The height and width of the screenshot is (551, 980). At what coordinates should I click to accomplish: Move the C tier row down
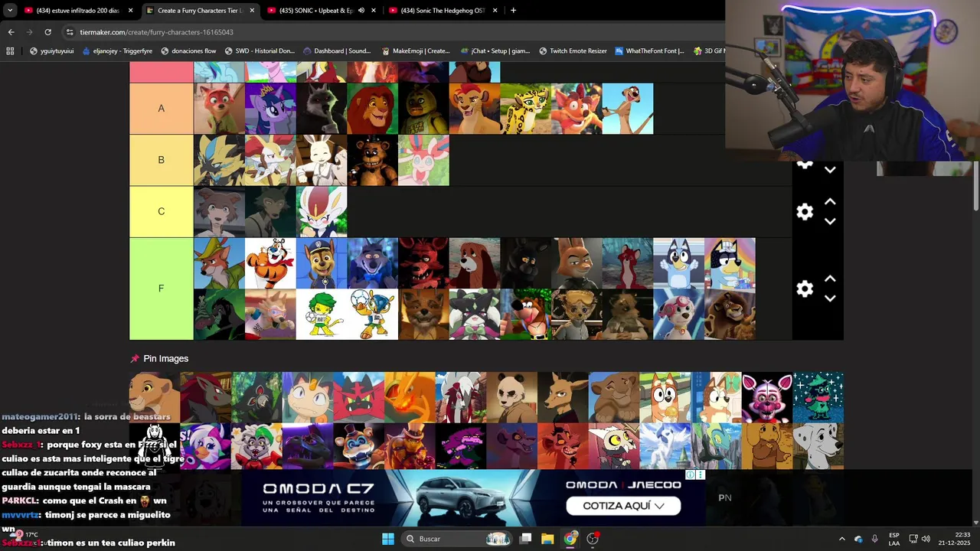(830, 221)
